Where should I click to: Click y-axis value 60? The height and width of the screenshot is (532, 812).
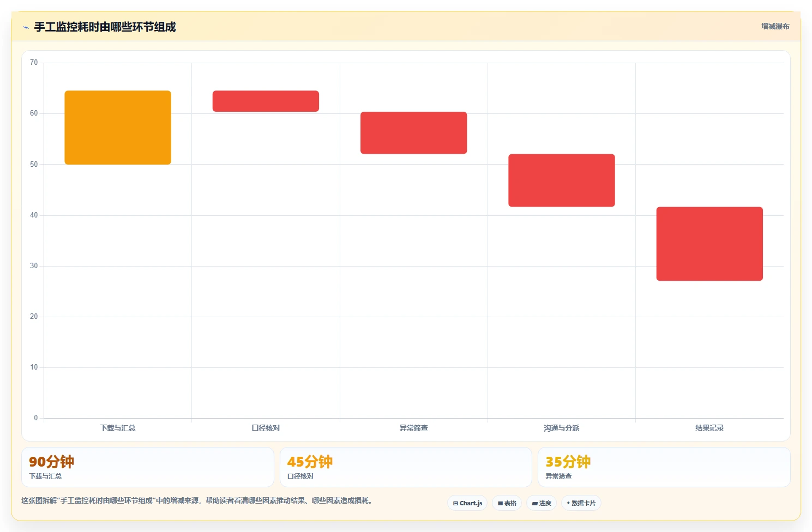point(34,113)
